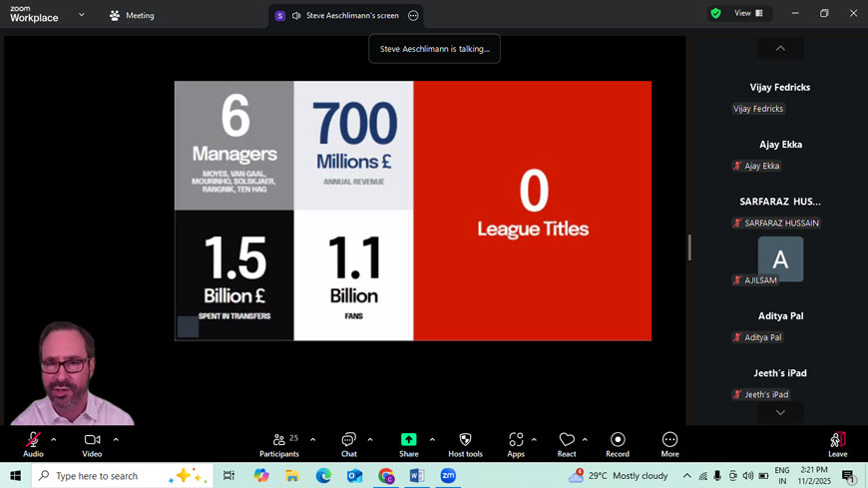The image size is (868, 488).
Task: Expand audio options arrow next to Audio
Action: coord(54,439)
